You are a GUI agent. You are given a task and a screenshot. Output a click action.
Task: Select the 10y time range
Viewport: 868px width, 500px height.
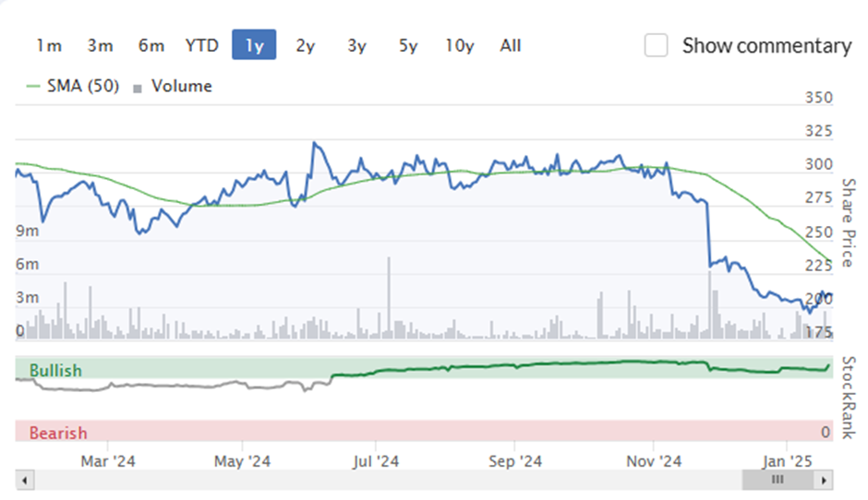point(460,45)
